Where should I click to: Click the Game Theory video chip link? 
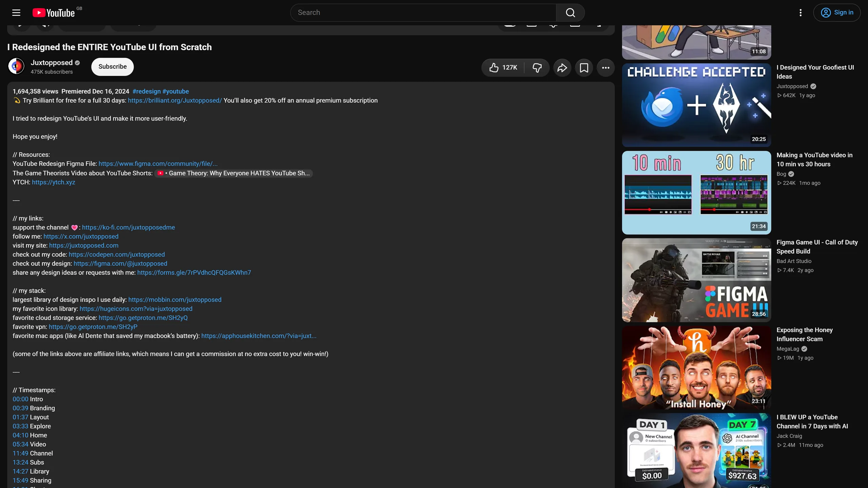click(234, 173)
